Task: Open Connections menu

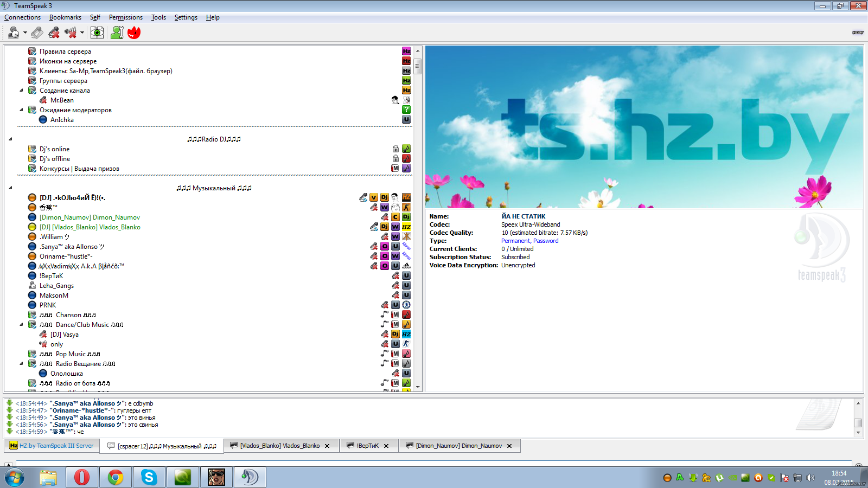Action: tap(22, 17)
